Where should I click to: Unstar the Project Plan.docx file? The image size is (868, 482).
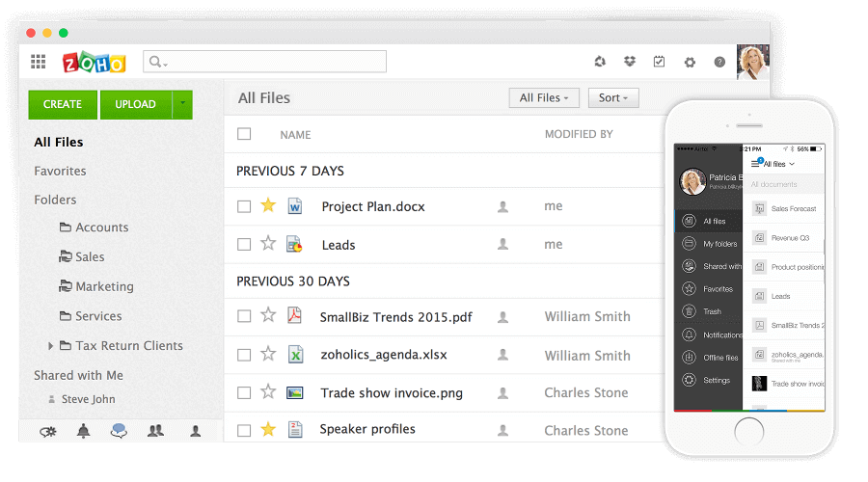point(268,205)
